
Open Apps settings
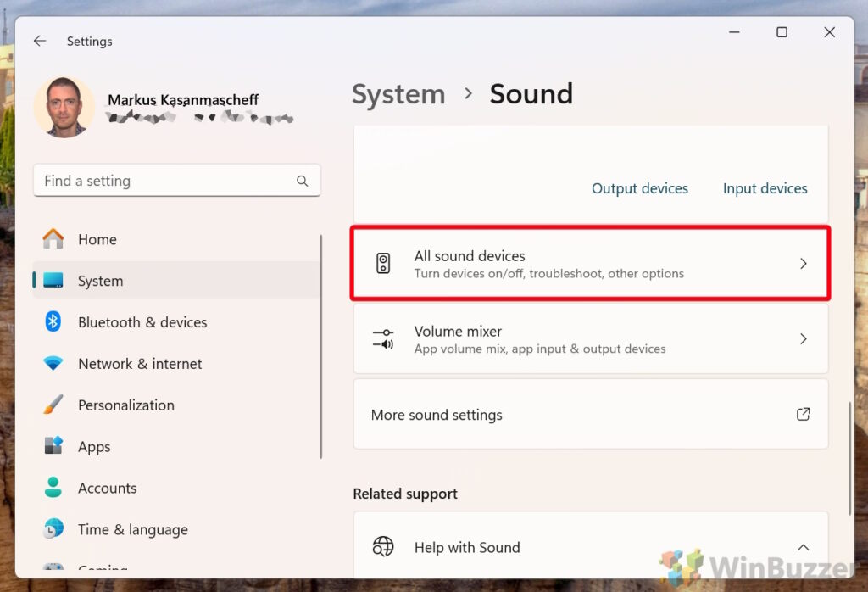(x=94, y=446)
